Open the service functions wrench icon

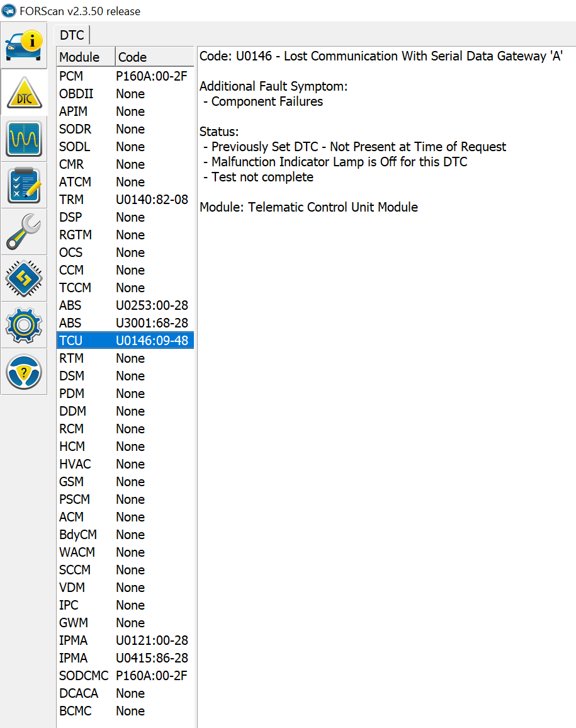pyautogui.click(x=24, y=232)
